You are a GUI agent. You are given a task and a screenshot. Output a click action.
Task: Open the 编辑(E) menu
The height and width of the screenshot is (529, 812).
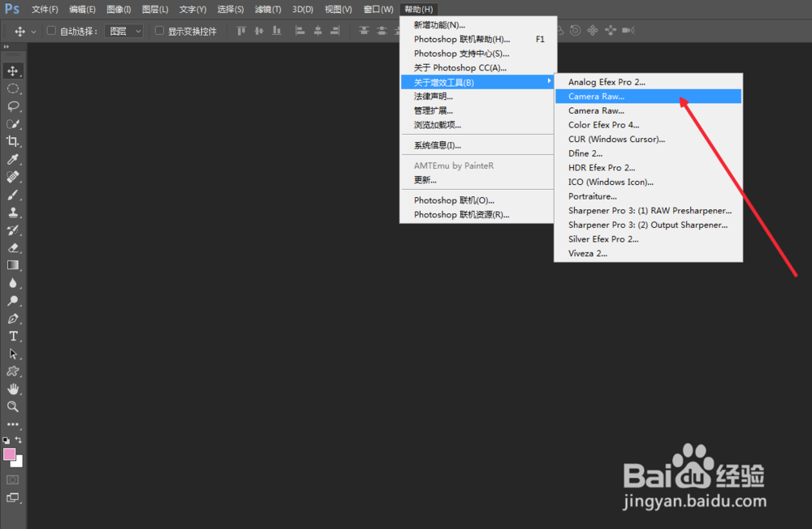coord(82,9)
